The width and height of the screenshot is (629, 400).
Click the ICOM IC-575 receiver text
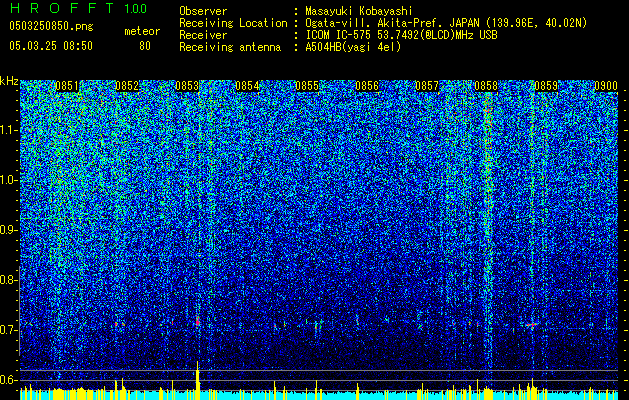click(x=401, y=35)
